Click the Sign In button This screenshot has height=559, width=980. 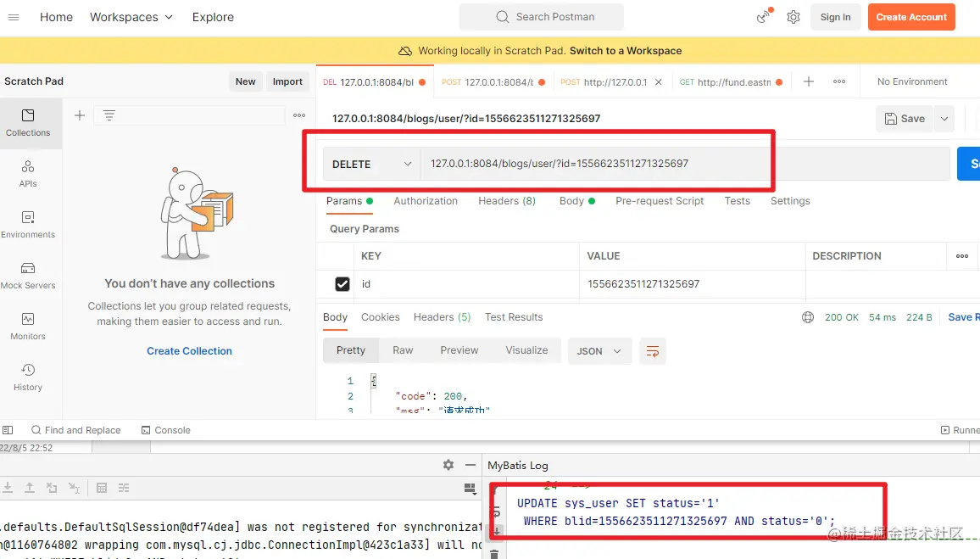pos(835,17)
